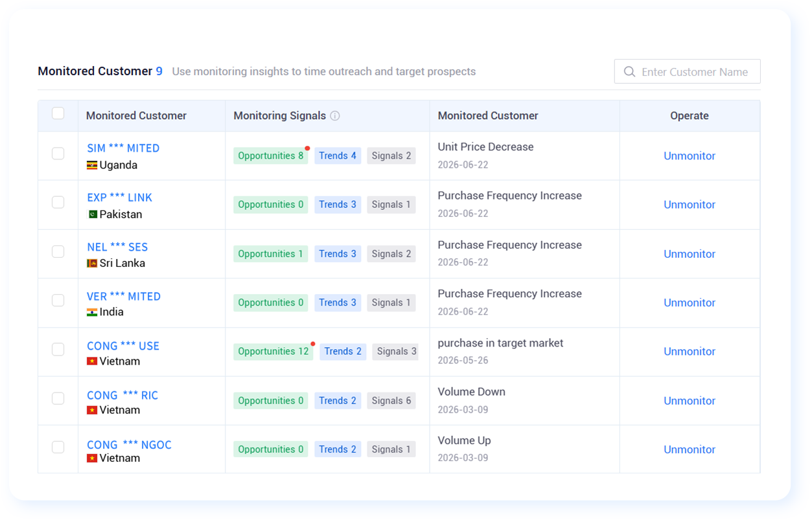Click the Volume Up text
This screenshot has width=812, height=522.
(x=464, y=440)
